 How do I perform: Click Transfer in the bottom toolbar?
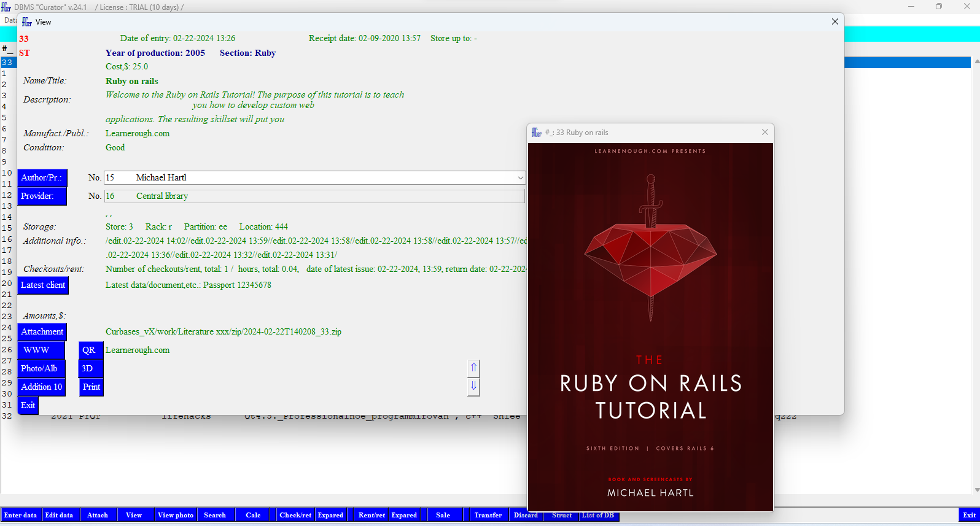click(488, 515)
